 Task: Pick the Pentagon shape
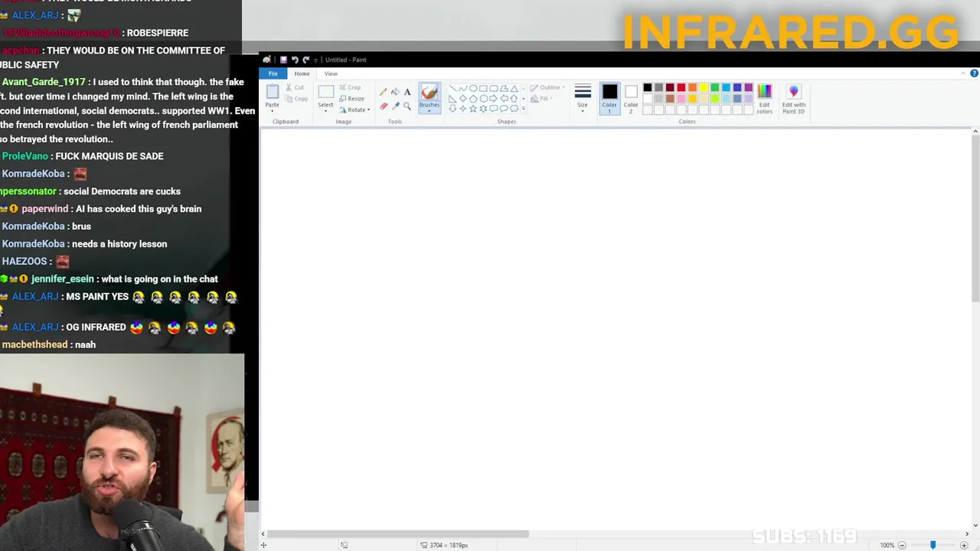click(x=473, y=98)
